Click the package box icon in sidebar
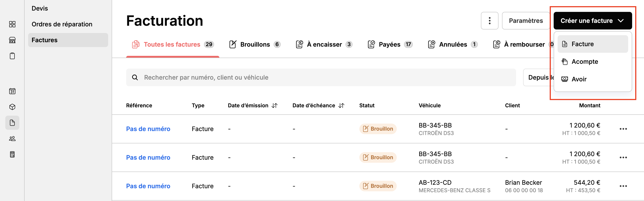 click(x=12, y=107)
